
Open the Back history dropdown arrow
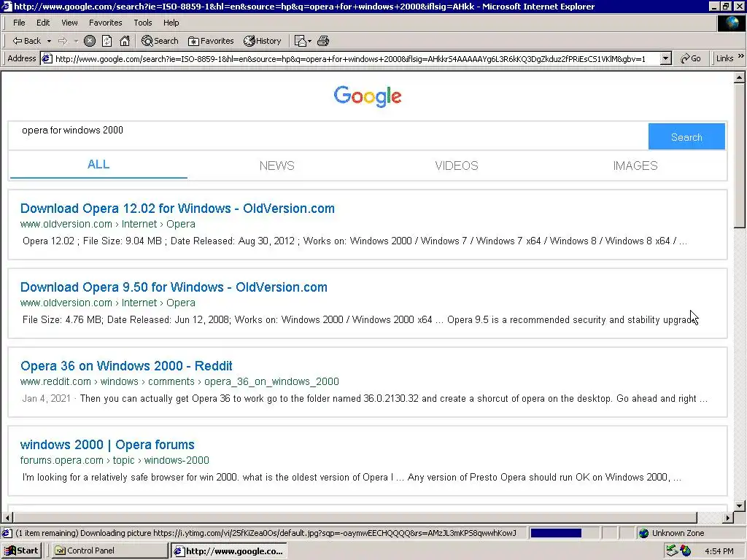pos(49,41)
